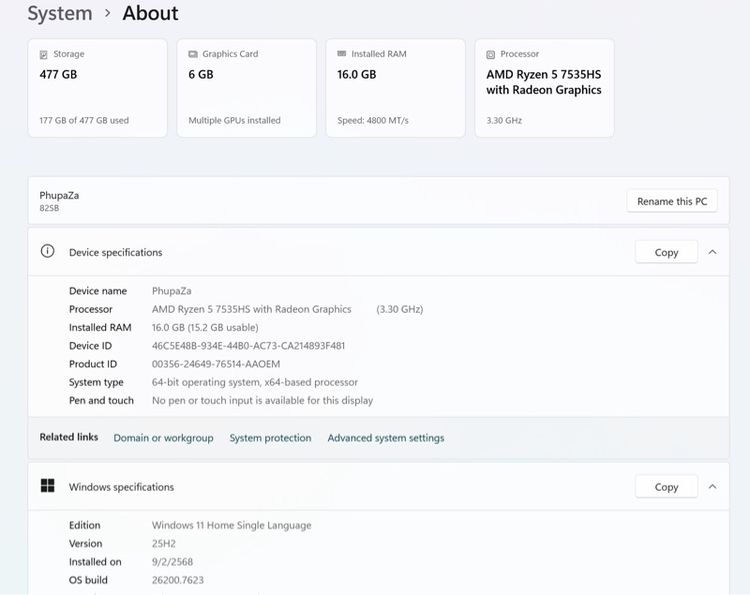This screenshot has height=595, width=750.
Task: Collapse the Windows specifications section chevron
Action: [712, 487]
